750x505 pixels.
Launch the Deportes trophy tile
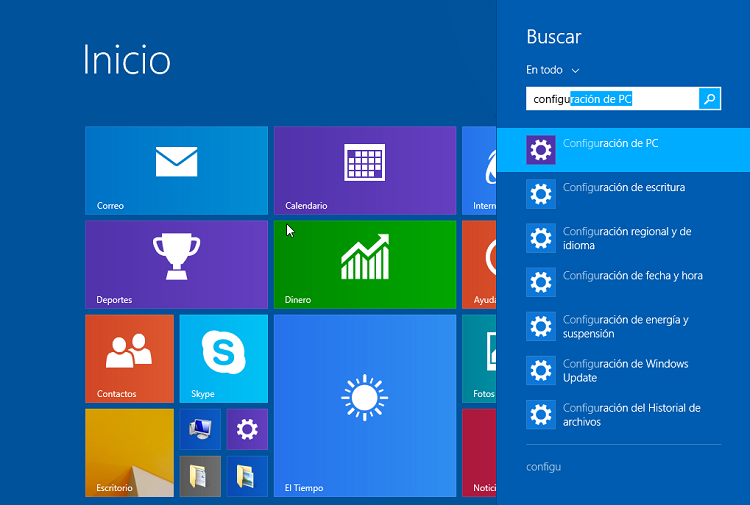coord(176,264)
